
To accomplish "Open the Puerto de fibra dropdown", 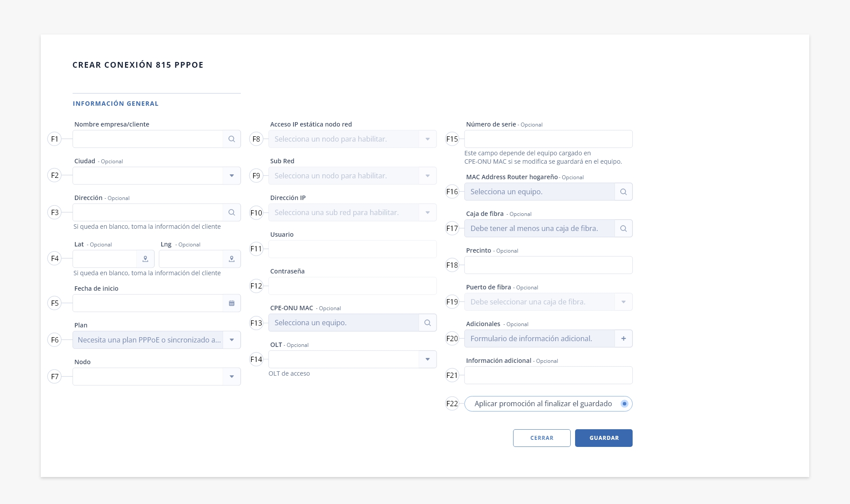I will pos(623,302).
